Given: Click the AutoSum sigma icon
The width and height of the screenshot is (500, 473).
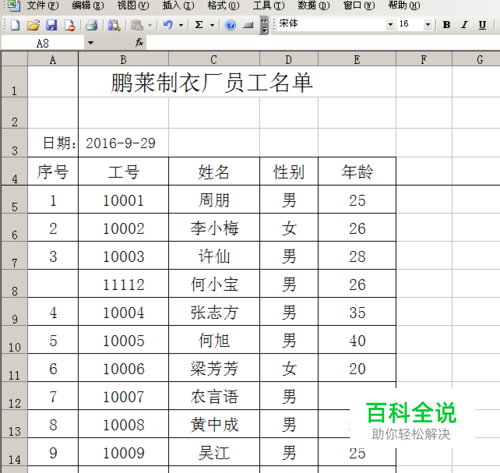Looking at the screenshot, I should pyautogui.click(x=199, y=25).
